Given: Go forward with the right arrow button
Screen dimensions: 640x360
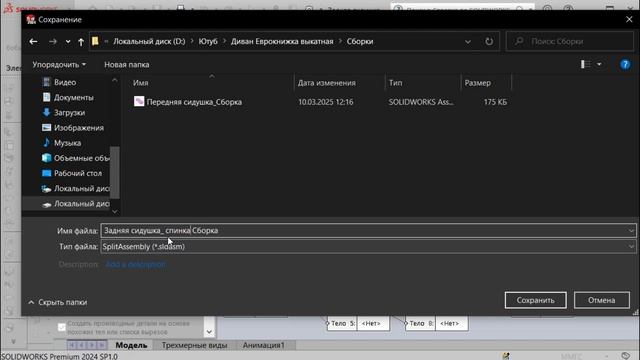Looking at the screenshot, I should click(x=53, y=41).
